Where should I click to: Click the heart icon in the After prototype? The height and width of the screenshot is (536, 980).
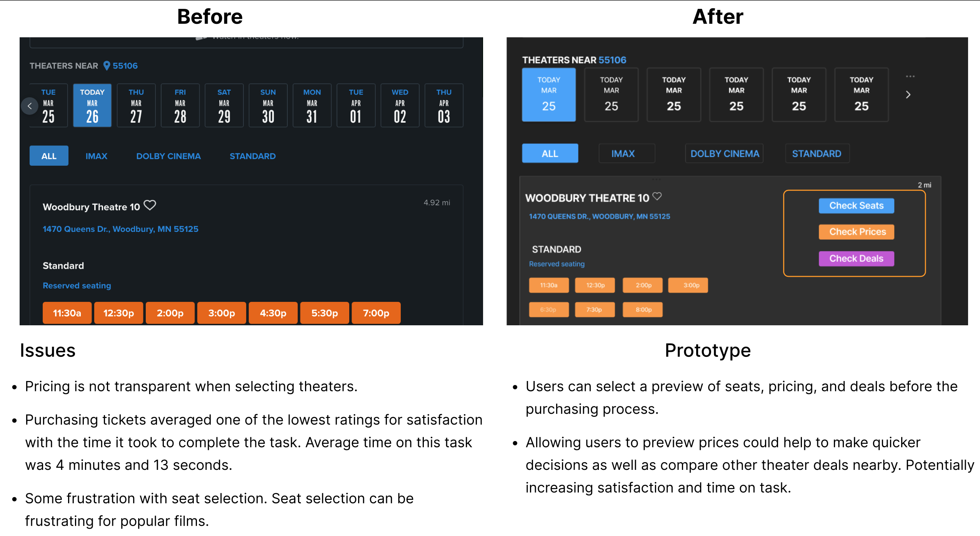[657, 196]
